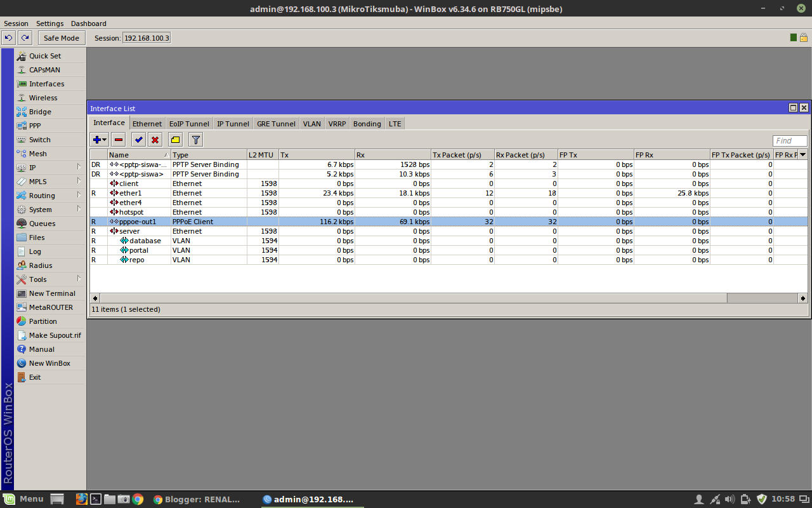812x508 pixels.
Task: Sort by the Tx Packet (p/s) column header
Action: pos(462,155)
